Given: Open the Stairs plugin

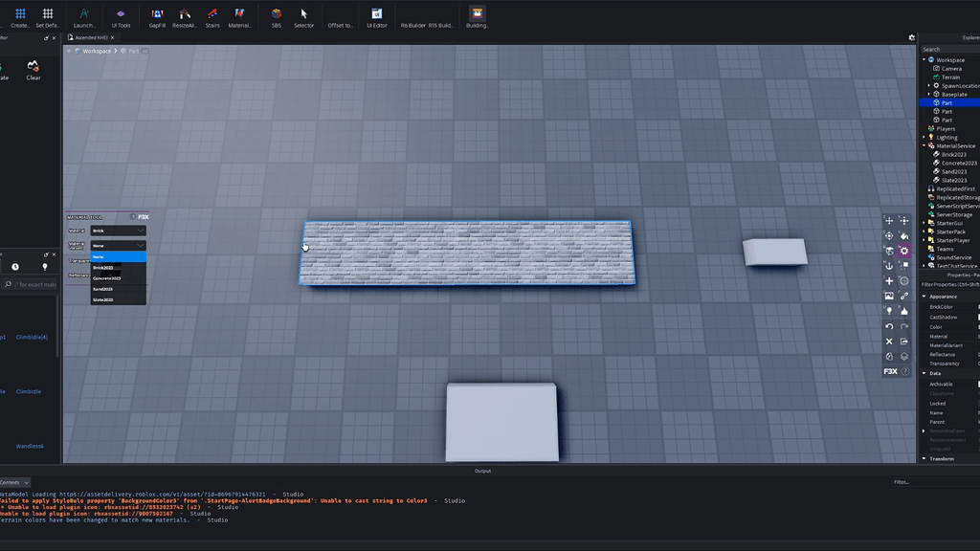Looking at the screenshot, I should click(212, 17).
